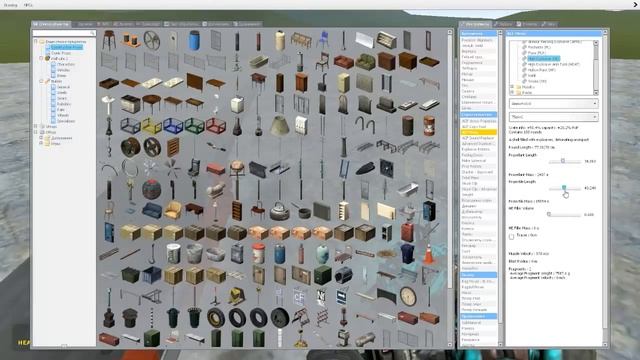Select High Explosive (HE) ammo type
This screenshot has width=640, height=360.
[543, 58]
